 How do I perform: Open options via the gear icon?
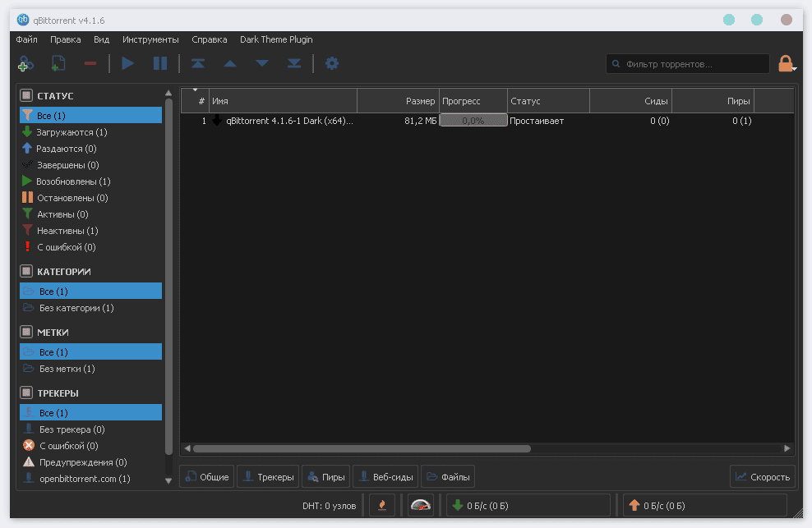(331, 64)
